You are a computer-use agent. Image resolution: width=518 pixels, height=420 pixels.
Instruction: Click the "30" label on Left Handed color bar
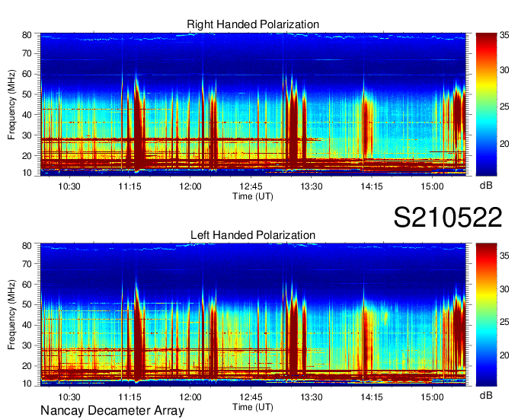(504, 289)
